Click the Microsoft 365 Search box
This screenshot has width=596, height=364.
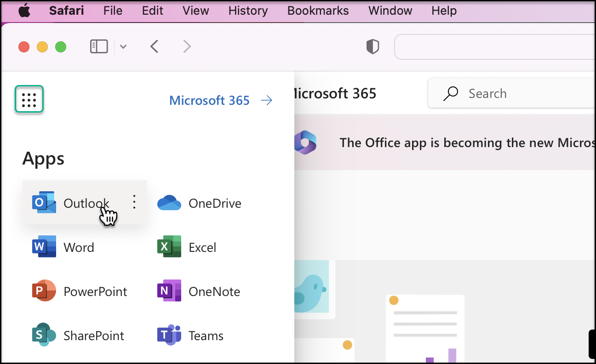tap(515, 94)
